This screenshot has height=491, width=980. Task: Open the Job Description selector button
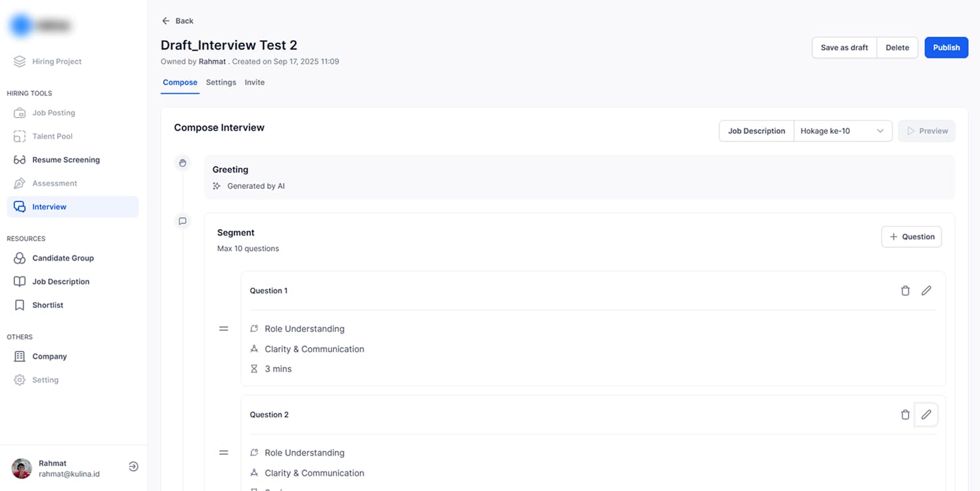[x=756, y=131]
